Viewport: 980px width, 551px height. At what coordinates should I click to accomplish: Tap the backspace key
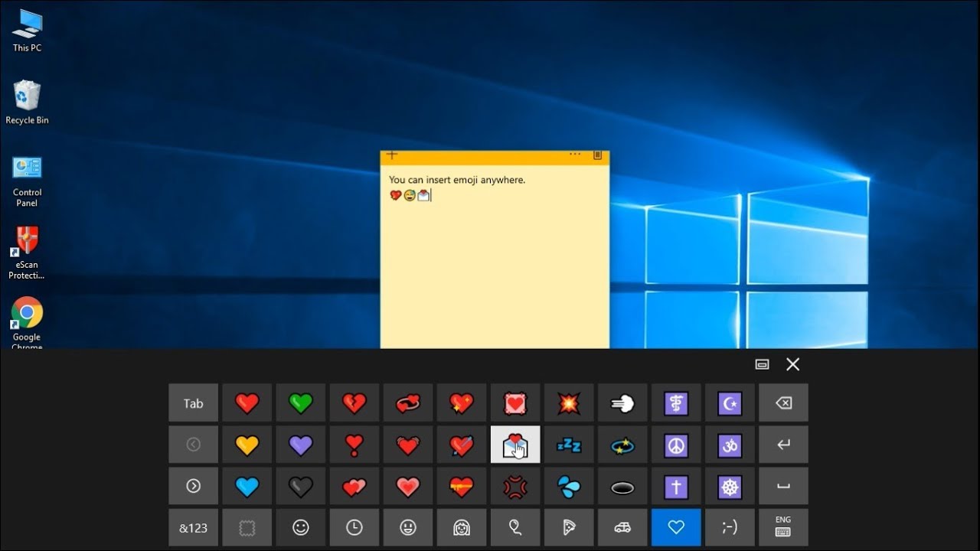coord(782,403)
